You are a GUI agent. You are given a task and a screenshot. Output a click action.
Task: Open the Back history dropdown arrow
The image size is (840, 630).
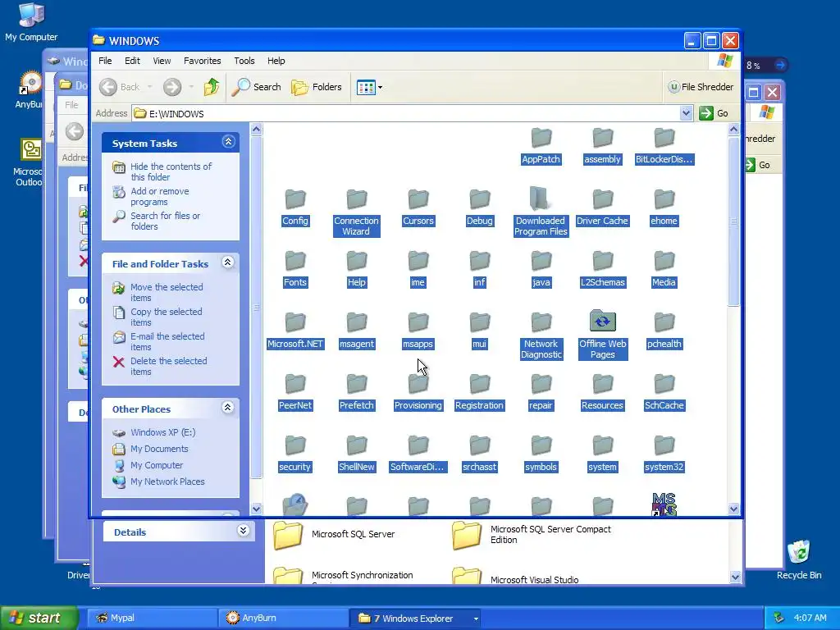point(149,87)
